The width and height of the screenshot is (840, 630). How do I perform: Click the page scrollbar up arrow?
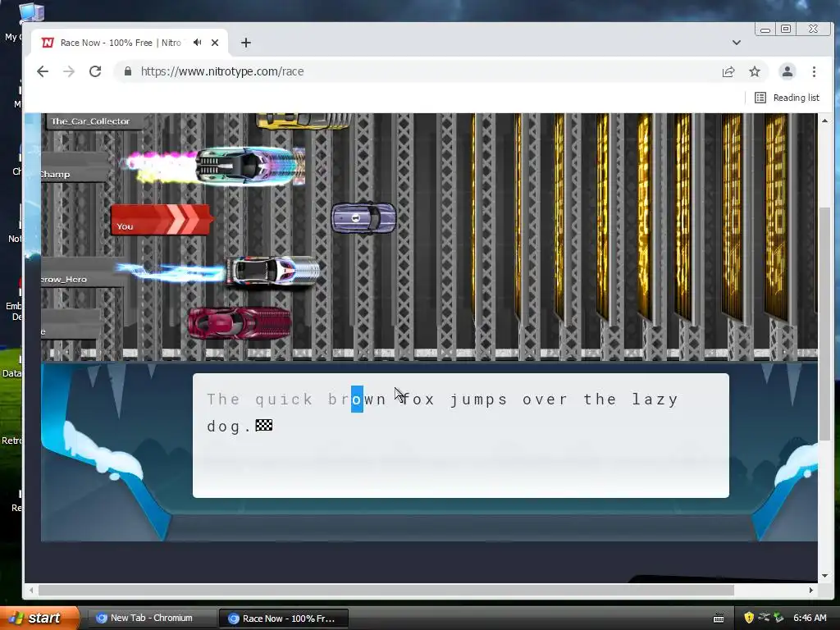tap(825, 121)
